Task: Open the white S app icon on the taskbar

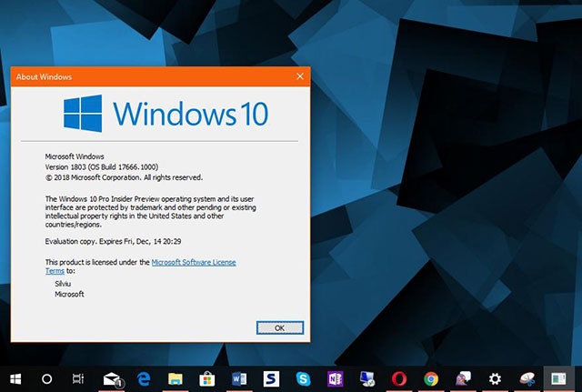Action: tap(271, 379)
